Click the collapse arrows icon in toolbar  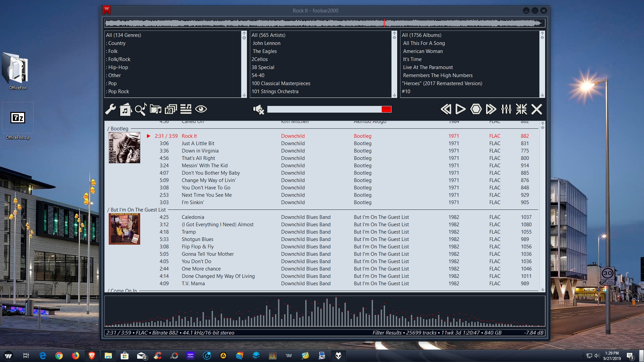coord(521,109)
